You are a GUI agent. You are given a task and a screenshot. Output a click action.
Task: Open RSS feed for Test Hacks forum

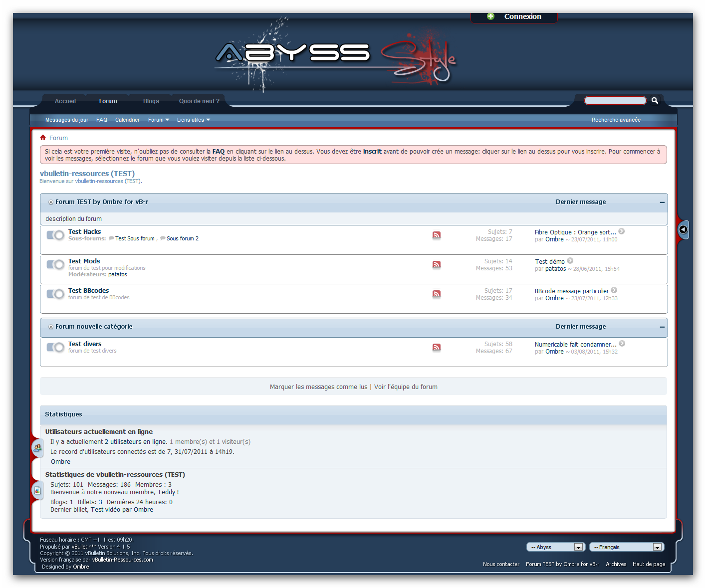pos(437,235)
